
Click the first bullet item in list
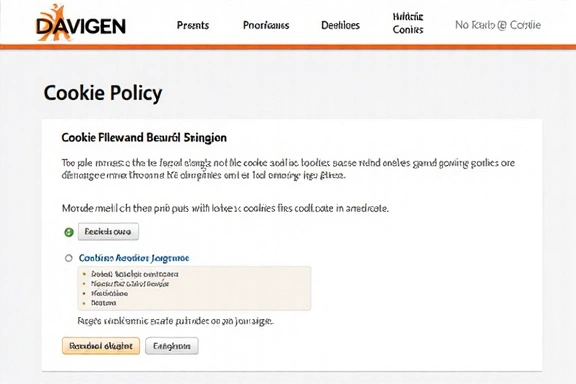coord(134,274)
